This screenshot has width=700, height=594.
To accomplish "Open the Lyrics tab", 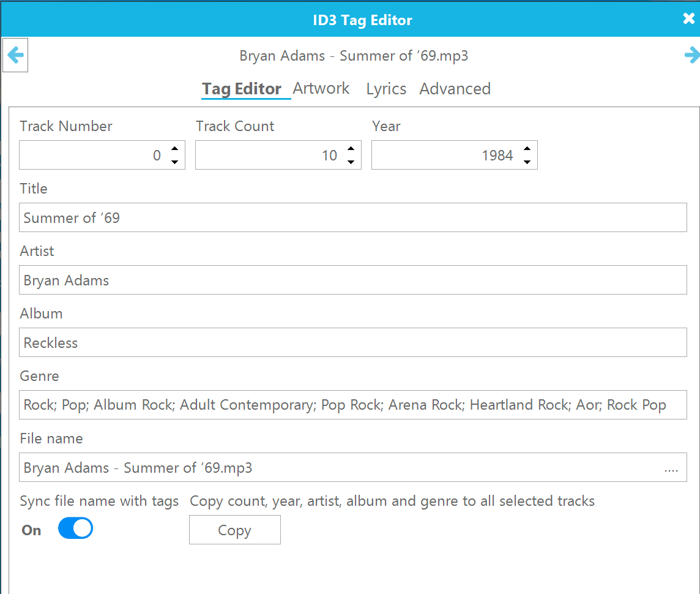I will 386,89.
